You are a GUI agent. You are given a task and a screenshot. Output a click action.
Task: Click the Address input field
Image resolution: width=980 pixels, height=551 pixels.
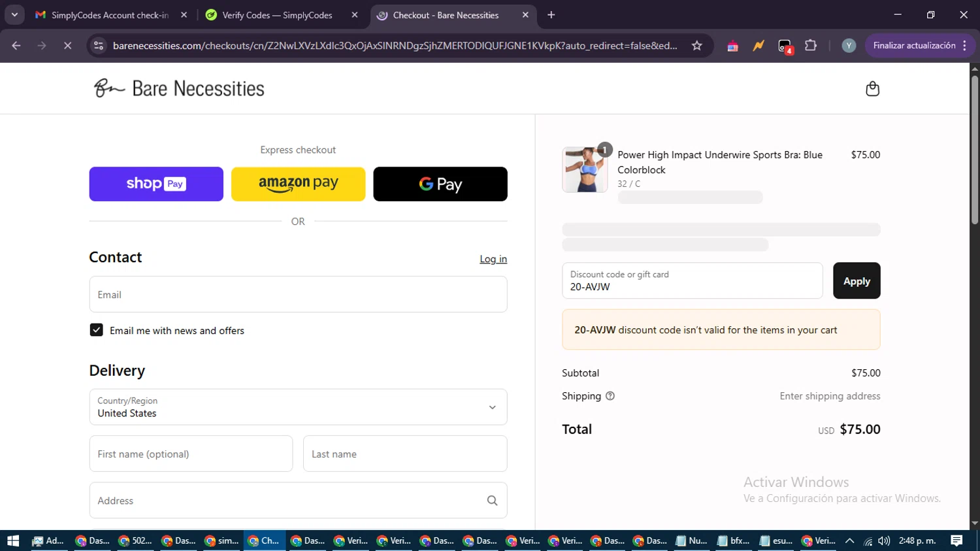click(298, 501)
